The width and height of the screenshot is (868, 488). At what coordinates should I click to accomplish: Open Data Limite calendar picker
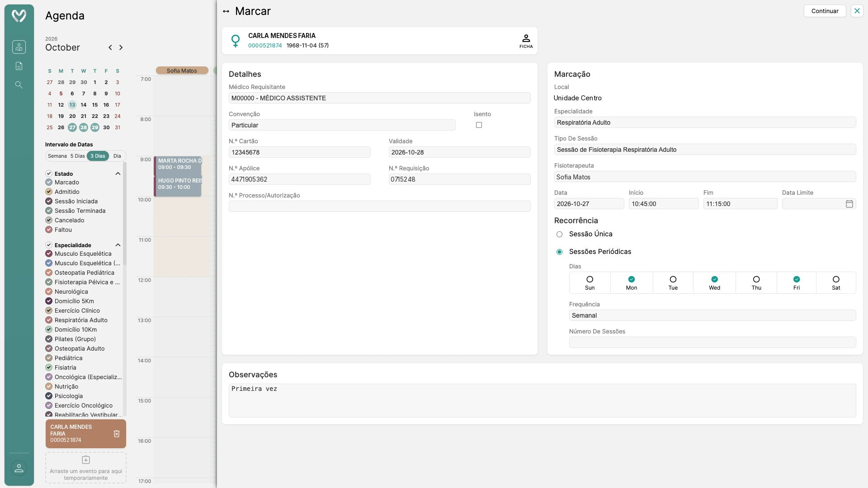pyautogui.click(x=849, y=204)
